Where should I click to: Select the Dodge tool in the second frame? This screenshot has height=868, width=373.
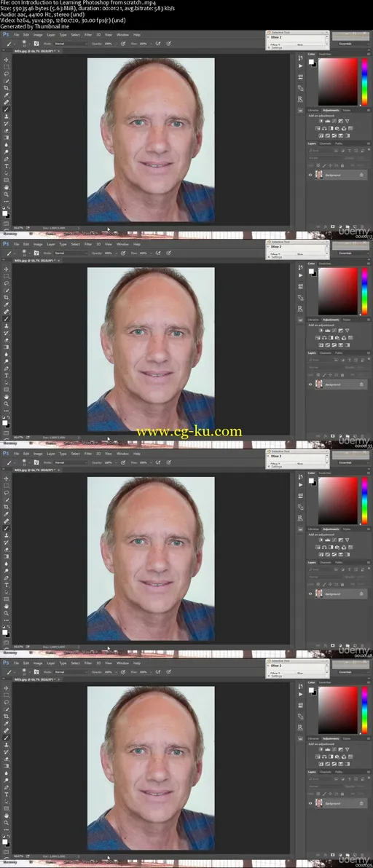(x=6, y=361)
